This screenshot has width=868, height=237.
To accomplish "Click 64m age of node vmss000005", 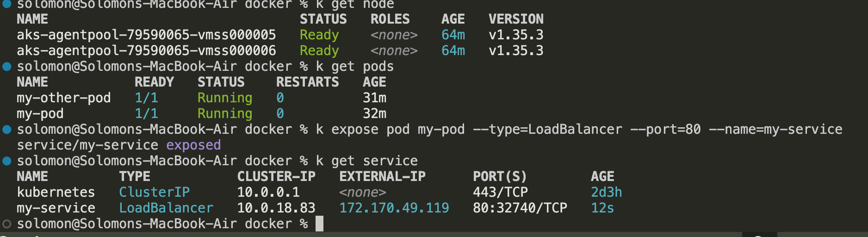I will tap(453, 35).
